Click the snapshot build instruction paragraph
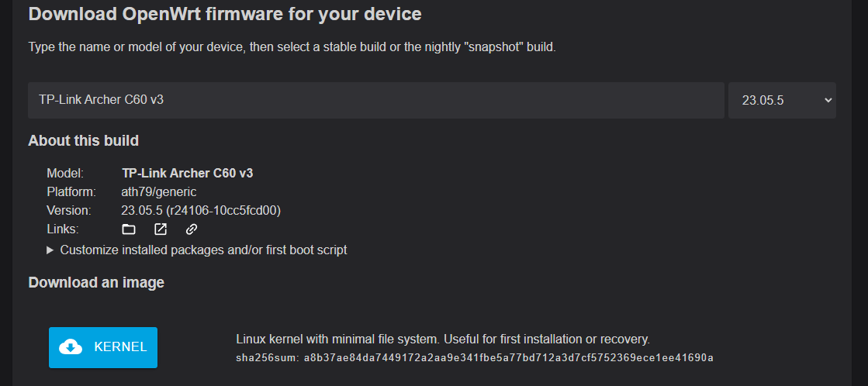The image size is (868, 386). pos(292,47)
